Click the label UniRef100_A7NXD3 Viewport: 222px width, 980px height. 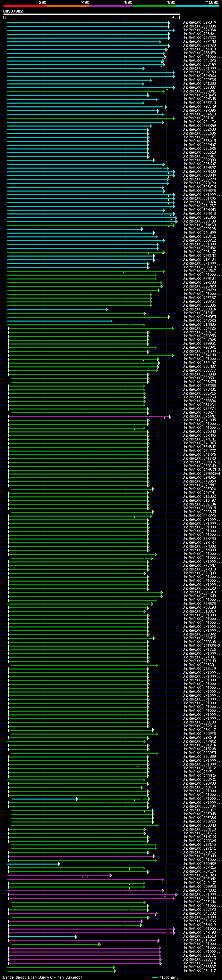199,172
